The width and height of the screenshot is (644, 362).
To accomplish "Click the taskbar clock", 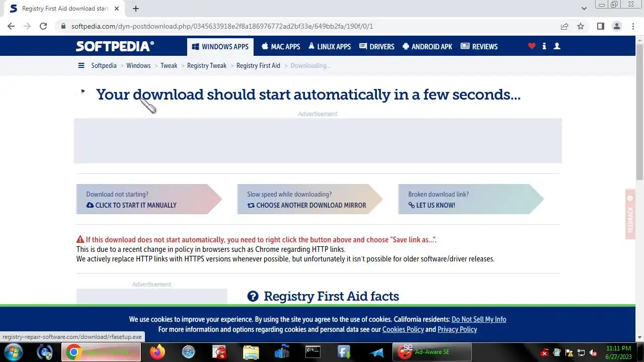I will click(618, 352).
